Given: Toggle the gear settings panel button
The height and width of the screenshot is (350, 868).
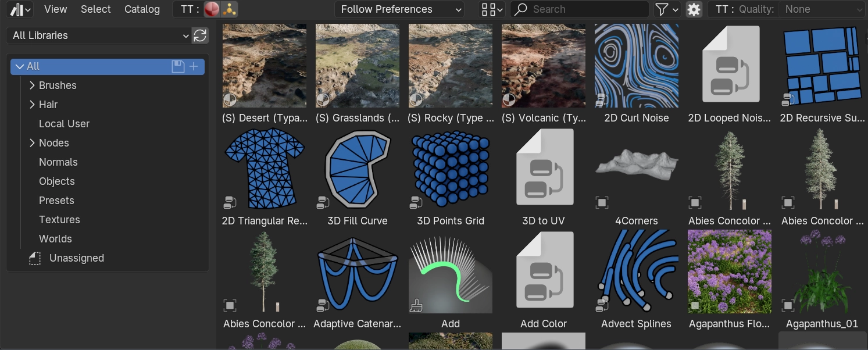Looking at the screenshot, I should (694, 9).
